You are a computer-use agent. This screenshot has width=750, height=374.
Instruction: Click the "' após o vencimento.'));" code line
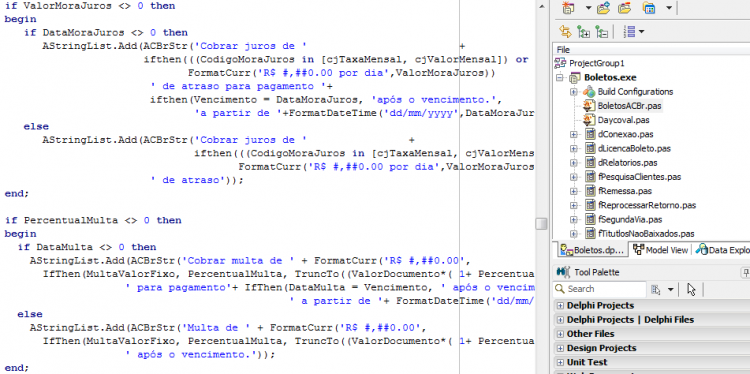click(200, 355)
